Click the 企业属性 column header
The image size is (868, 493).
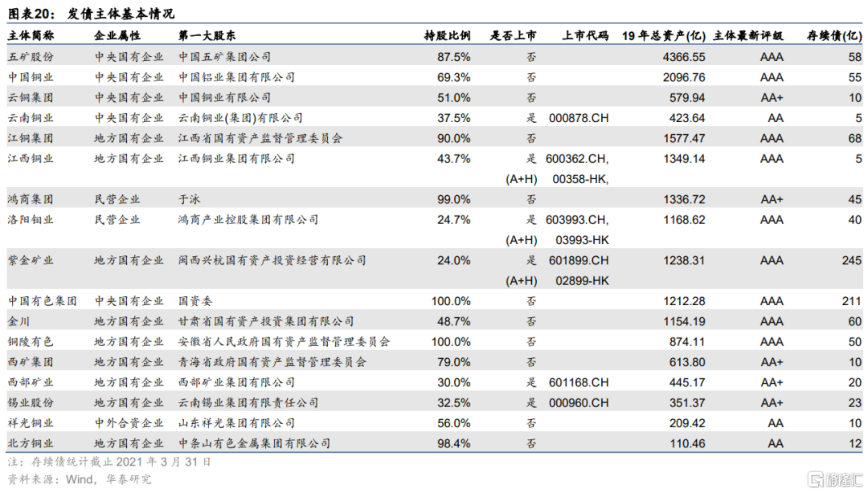tap(117, 36)
